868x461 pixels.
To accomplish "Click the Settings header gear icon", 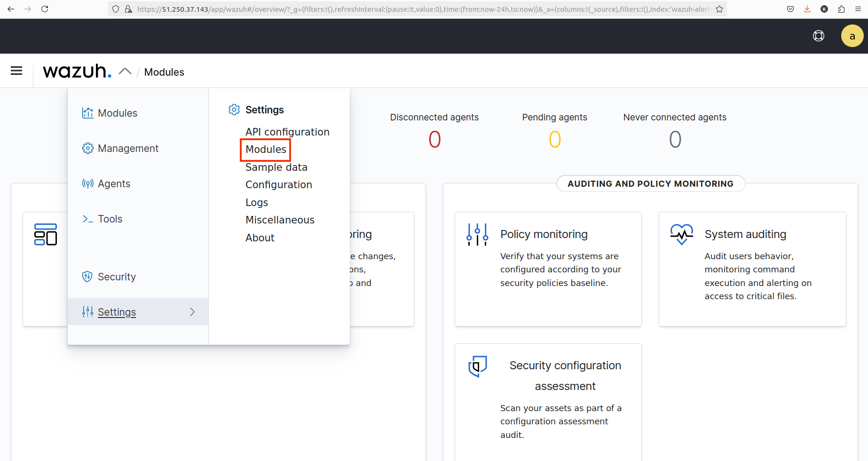I will pyautogui.click(x=234, y=110).
